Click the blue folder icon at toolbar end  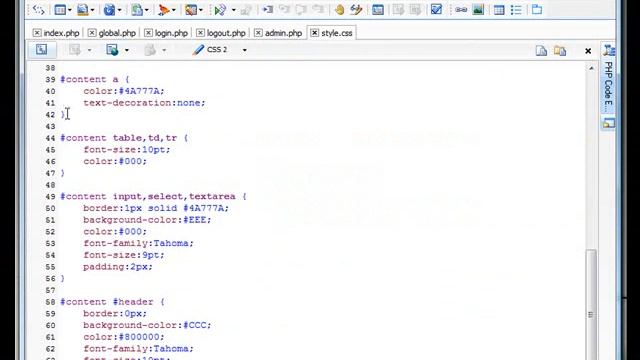coord(537,9)
